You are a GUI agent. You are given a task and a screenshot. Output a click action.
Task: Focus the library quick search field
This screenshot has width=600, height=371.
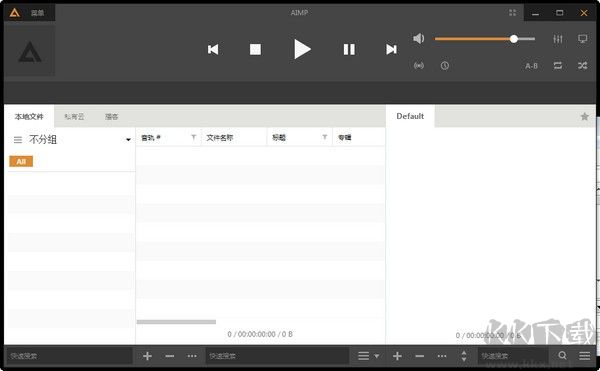click(277, 356)
